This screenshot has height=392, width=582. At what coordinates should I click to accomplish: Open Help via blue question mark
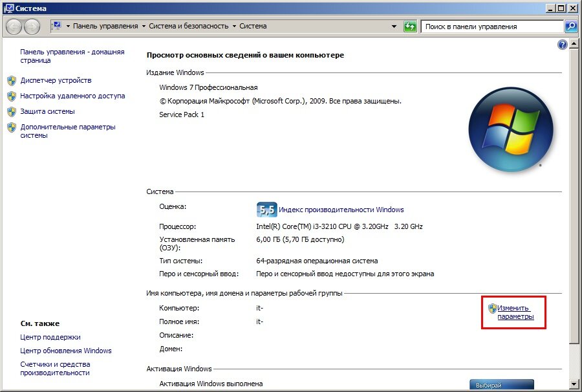[x=563, y=45]
